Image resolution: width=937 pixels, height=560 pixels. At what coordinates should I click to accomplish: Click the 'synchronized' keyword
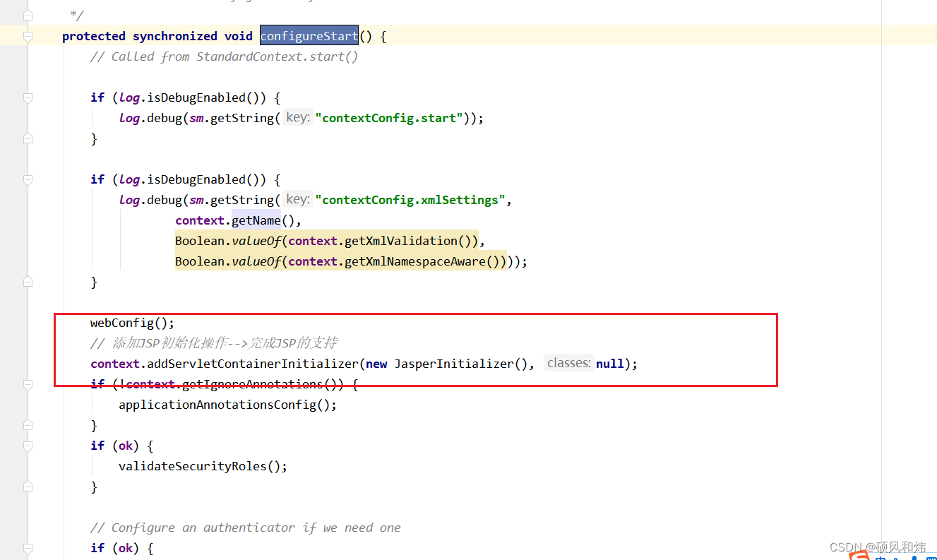point(175,36)
